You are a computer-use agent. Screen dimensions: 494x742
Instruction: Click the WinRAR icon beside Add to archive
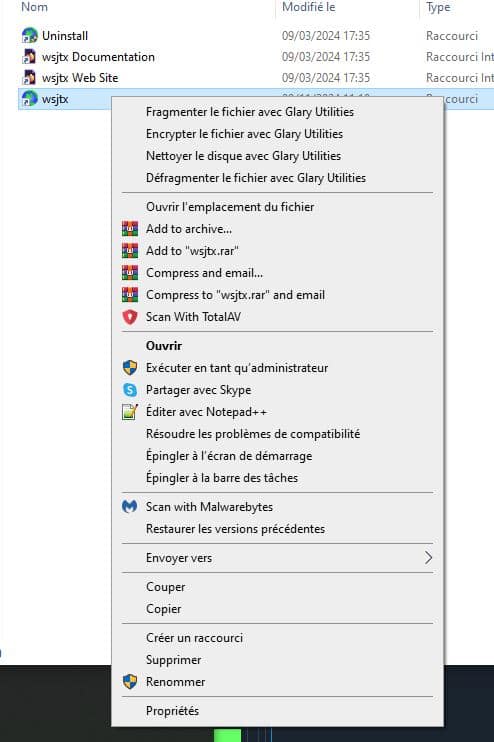coord(130,229)
